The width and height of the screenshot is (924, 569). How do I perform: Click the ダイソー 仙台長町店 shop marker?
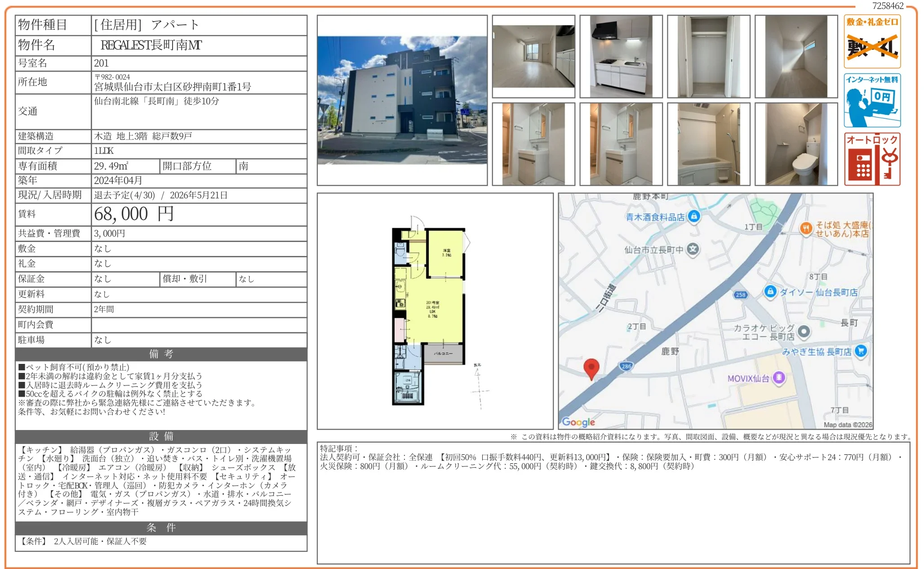tap(770, 291)
